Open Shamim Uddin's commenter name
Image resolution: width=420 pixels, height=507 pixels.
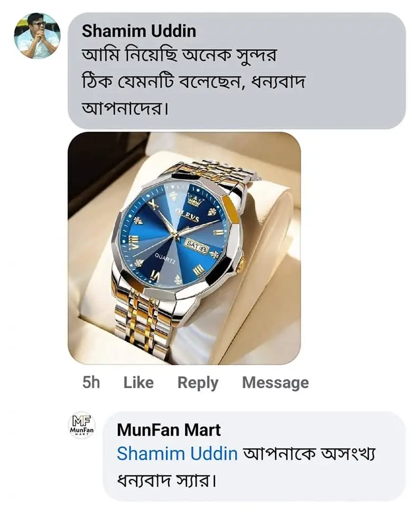click(x=139, y=31)
